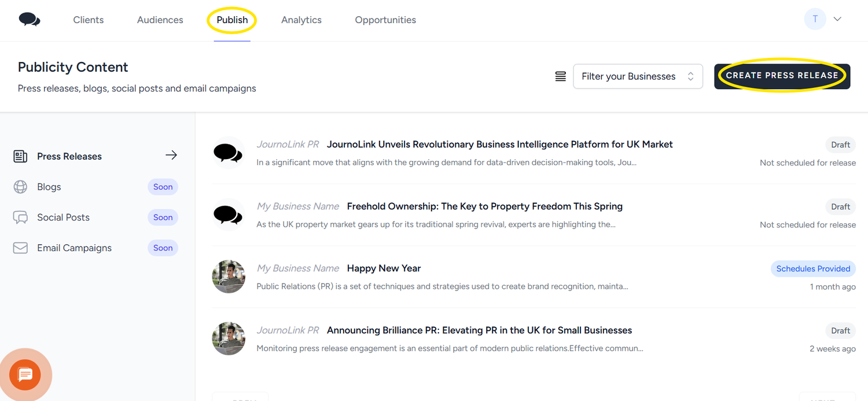Click the arrow next to Press Releases
The height and width of the screenshot is (401, 868).
pos(171,155)
